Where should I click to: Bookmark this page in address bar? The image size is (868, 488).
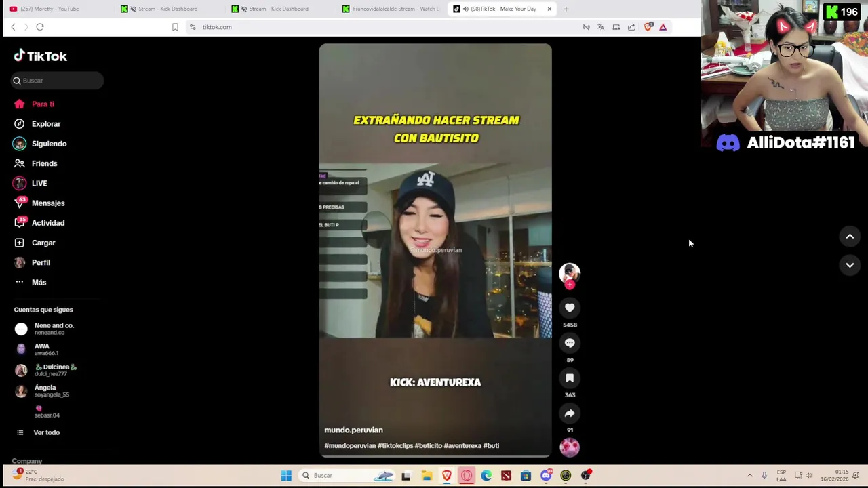click(x=175, y=27)
